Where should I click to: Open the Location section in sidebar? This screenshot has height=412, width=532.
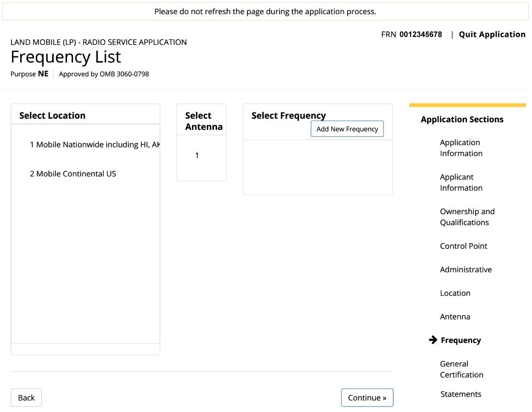455,293
